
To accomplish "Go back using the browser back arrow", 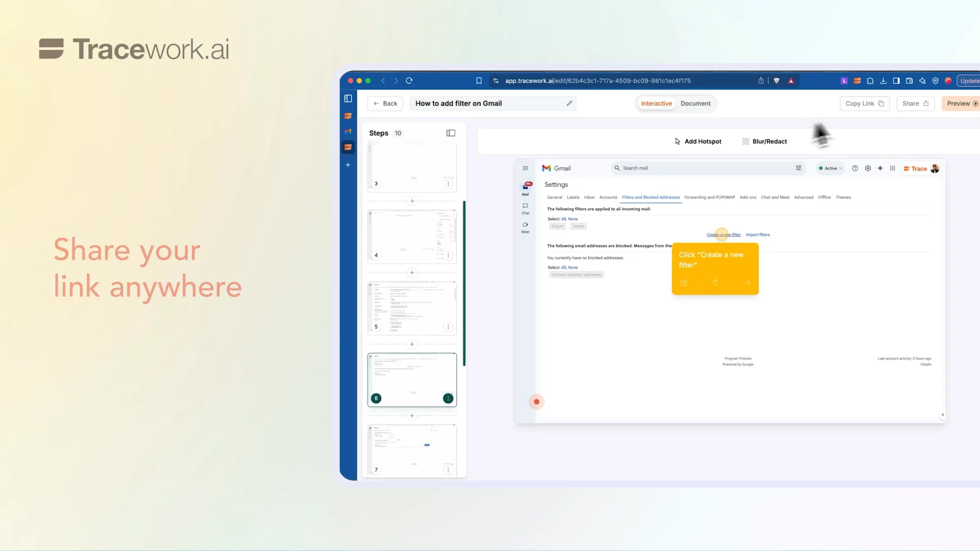I will point(383,81).
